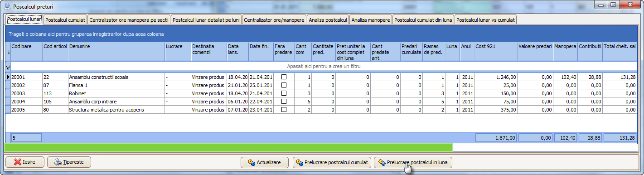
Task: Click Cost 921 value 1.246,00
Action: click(x=496, y=77)
